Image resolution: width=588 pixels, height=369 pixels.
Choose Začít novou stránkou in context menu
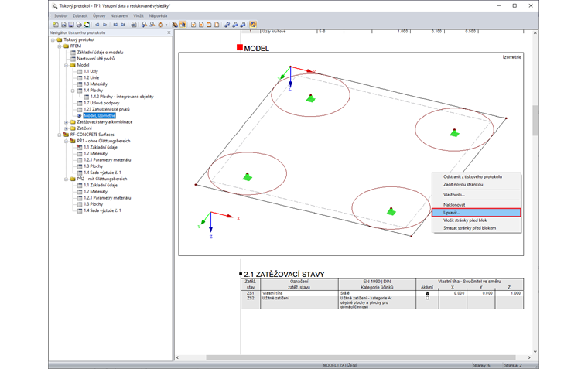coord(477,184)
